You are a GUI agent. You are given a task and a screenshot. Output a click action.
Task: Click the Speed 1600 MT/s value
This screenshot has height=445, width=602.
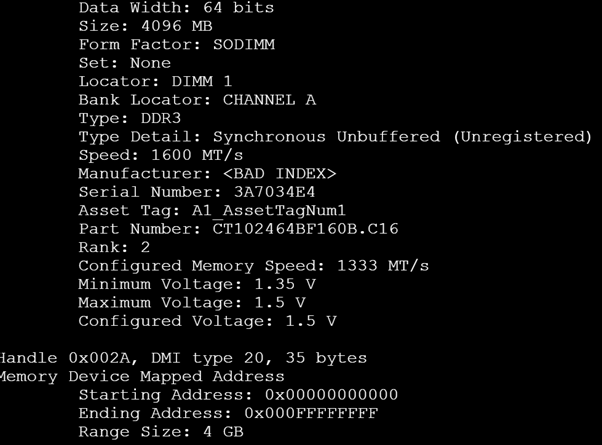tap(197, 155)
